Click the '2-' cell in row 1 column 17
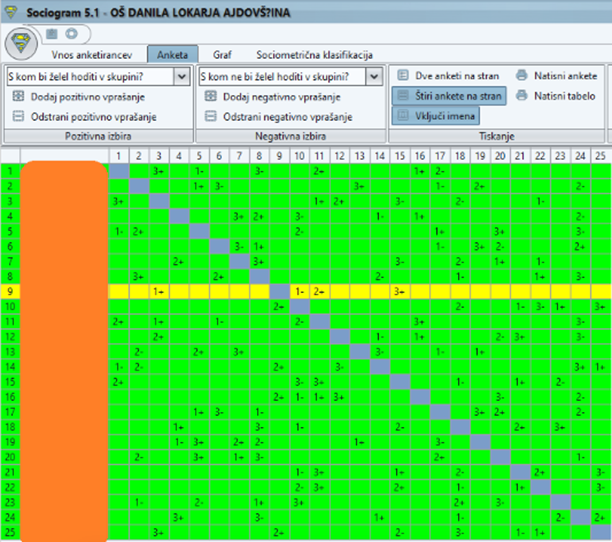The image size is (612, 542). click(x=440, y=171)
